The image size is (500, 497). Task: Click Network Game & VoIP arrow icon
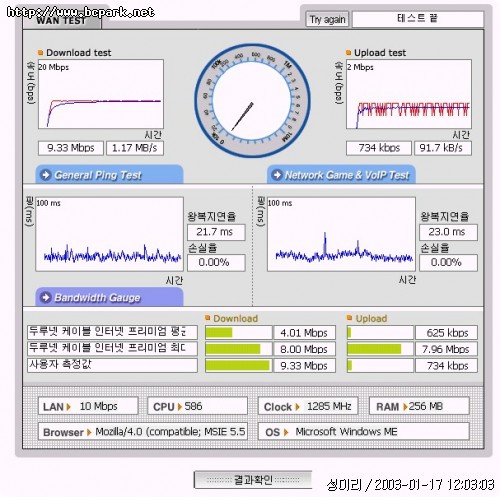click(277, 175)
